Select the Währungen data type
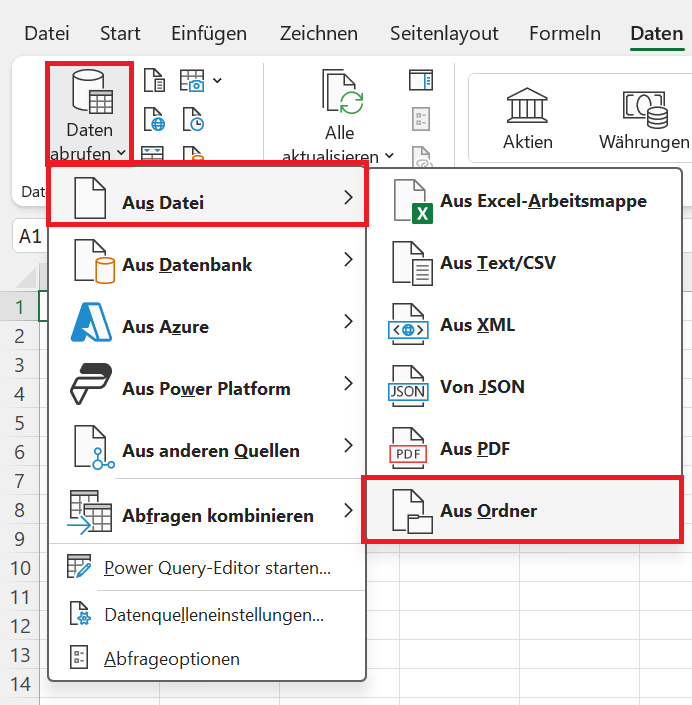The width and height of the screenshot is (692, 705). 644,119
